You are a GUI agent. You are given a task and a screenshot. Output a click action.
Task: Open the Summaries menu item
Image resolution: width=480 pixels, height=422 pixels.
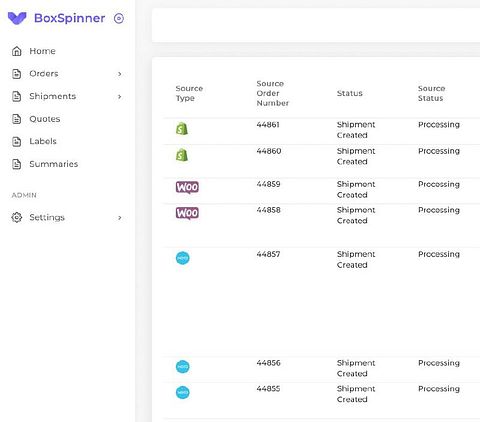coord(53,164)
